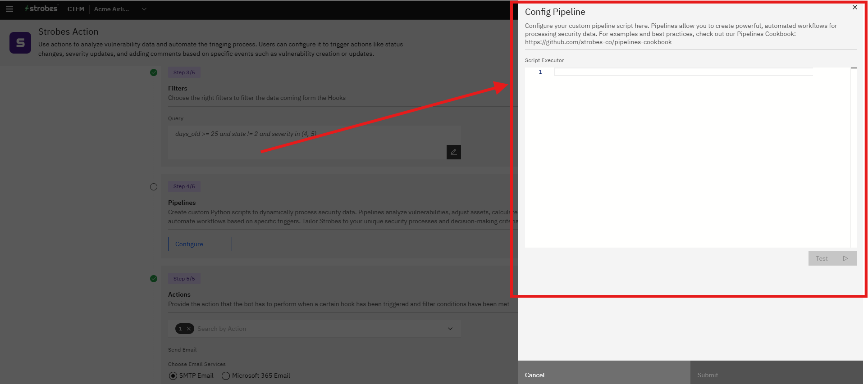The height and width of the screenshot is (384, 868).
Task: Select the Microsoft 365 Email radio button
Action: 226,376
